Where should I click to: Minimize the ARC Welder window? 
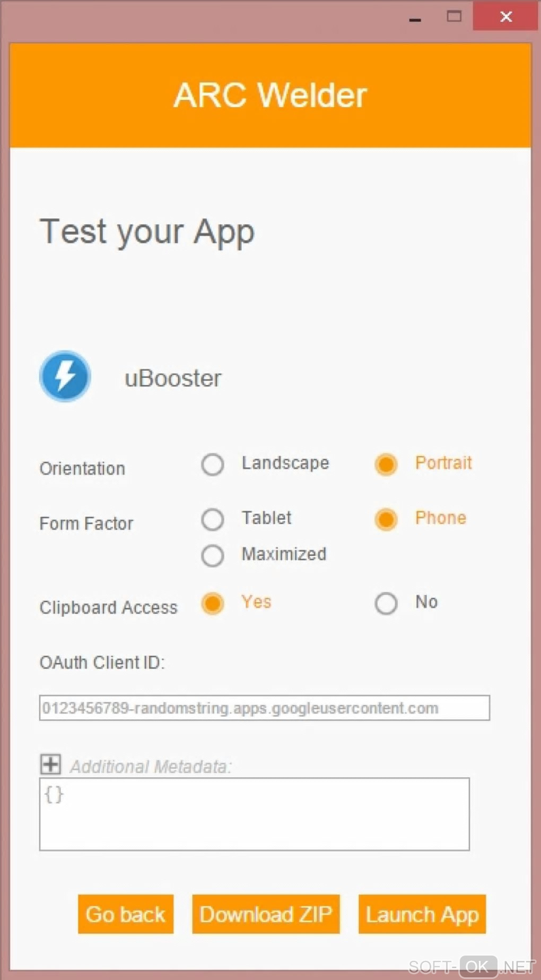point(415,18)
